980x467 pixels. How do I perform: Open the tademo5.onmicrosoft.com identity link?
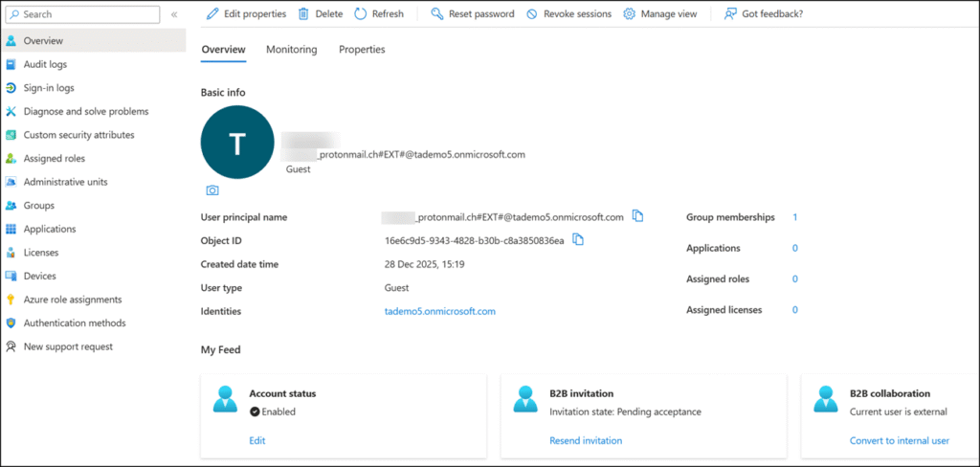pyautogui.click(x=439, y=311)
